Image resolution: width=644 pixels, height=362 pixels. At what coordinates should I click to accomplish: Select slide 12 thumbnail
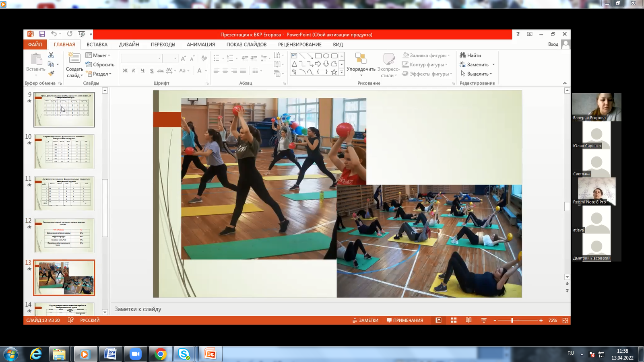[x=64, y=236]
